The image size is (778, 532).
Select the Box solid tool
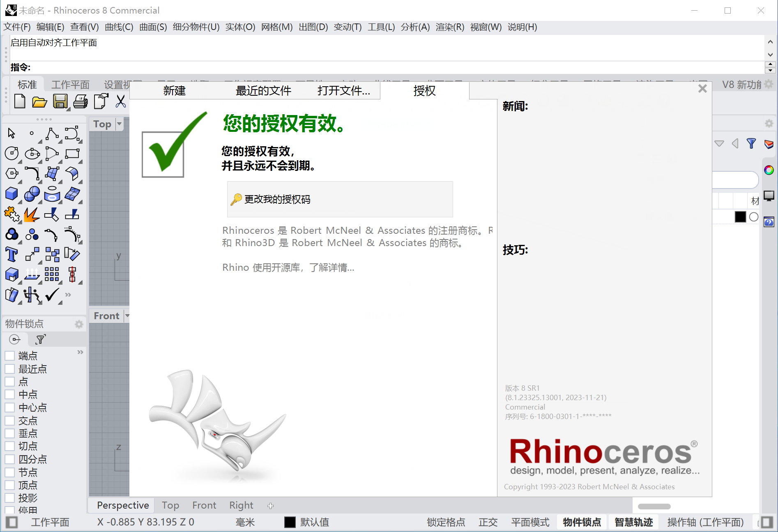[12, 193]
